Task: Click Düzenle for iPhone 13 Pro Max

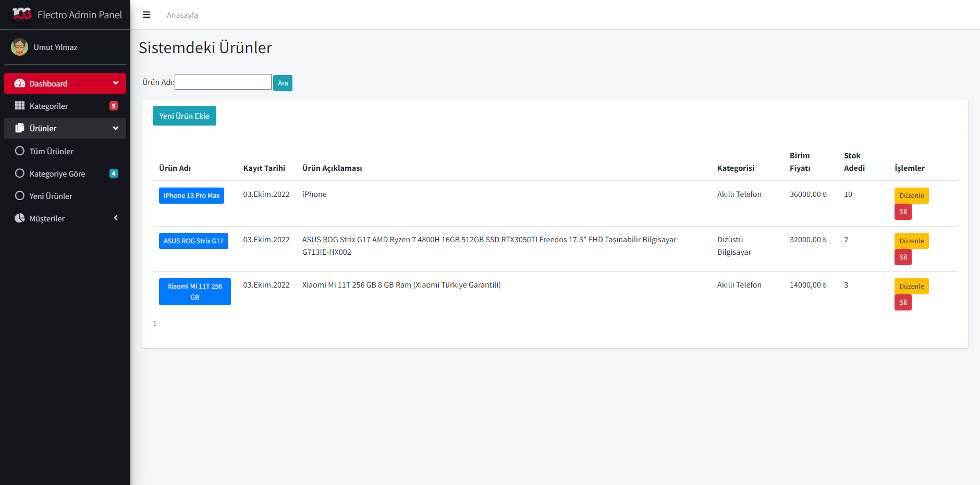Action: coord(911,195)
